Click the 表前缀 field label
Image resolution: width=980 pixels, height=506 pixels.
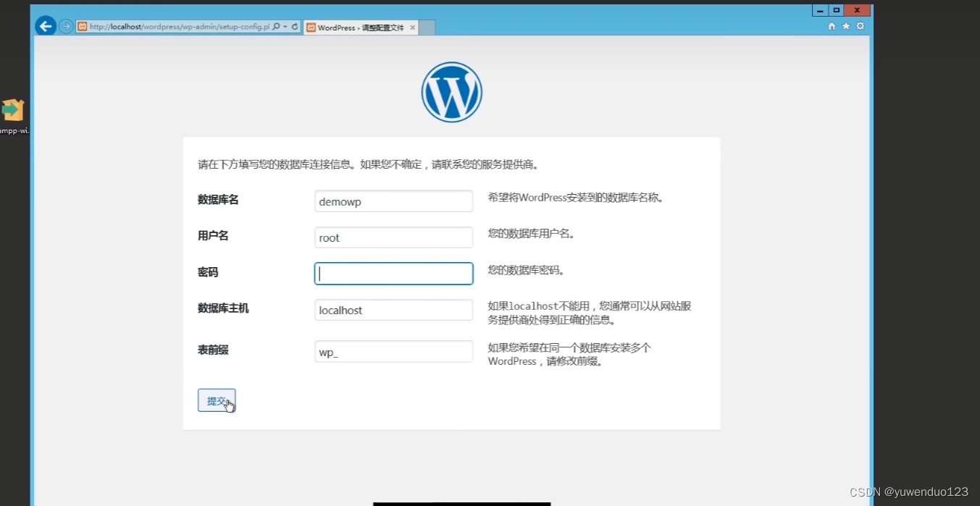(213, 350)
